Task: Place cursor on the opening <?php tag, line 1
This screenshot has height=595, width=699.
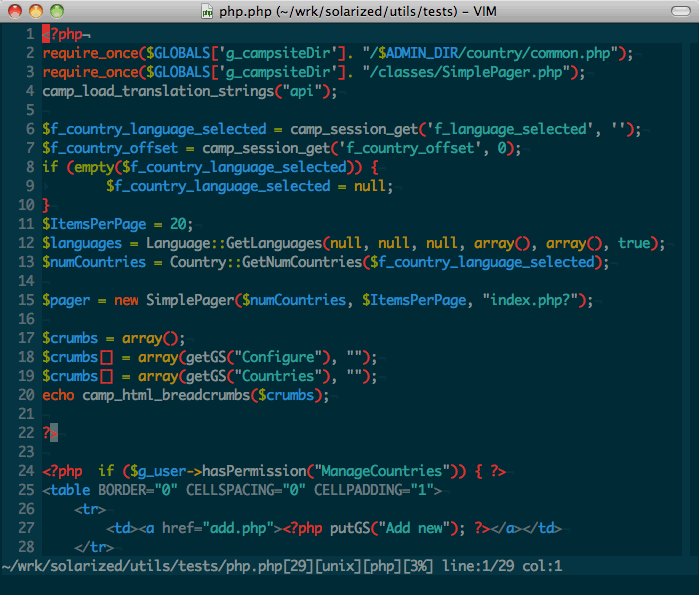Action: click(63, 34)
